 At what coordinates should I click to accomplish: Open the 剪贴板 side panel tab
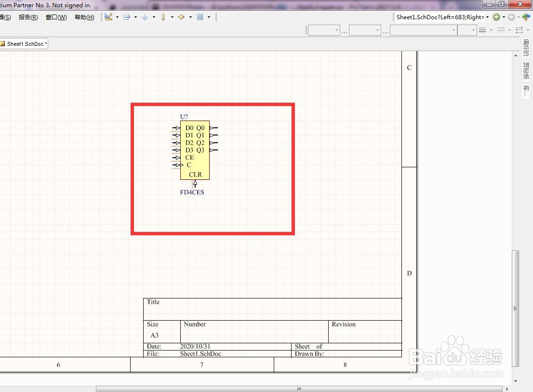(x=526, y=71)
